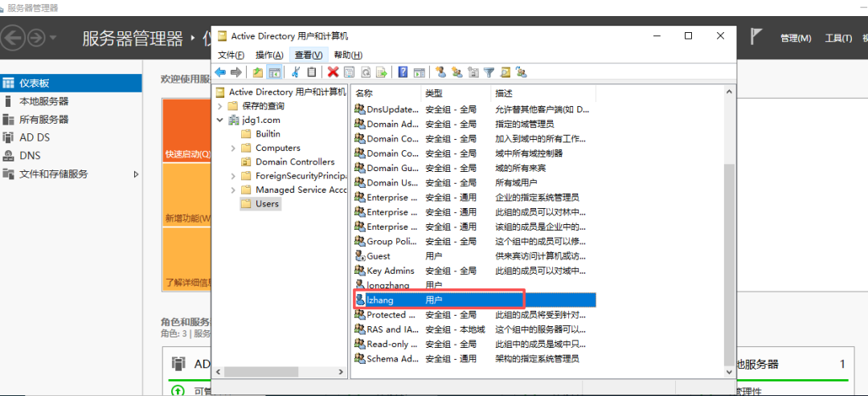The width and height of the screenshot is (868, 396).
Task: Select the Domain Gu... group row
Action: [474, 168]
